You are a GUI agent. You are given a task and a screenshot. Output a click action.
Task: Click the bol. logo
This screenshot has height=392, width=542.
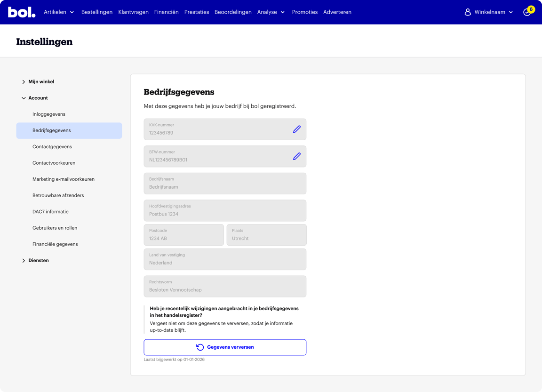tap(22, 12)
